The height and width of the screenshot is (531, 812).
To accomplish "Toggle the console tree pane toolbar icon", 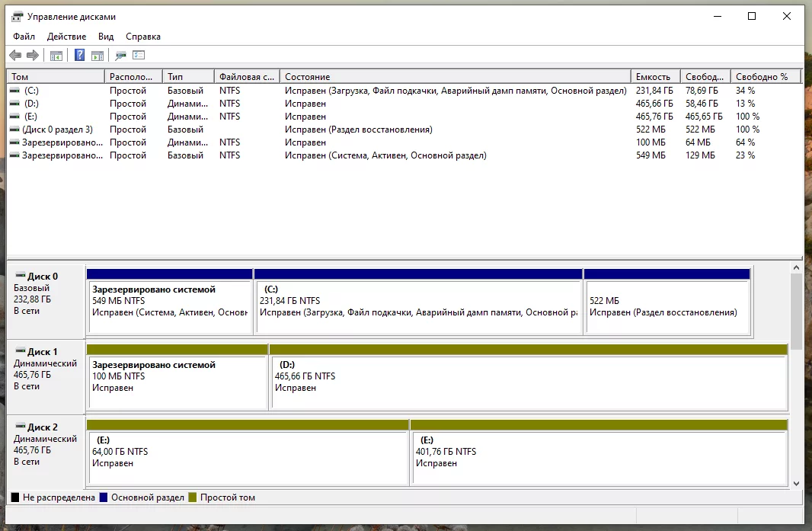I will click(x=56, y=56).
